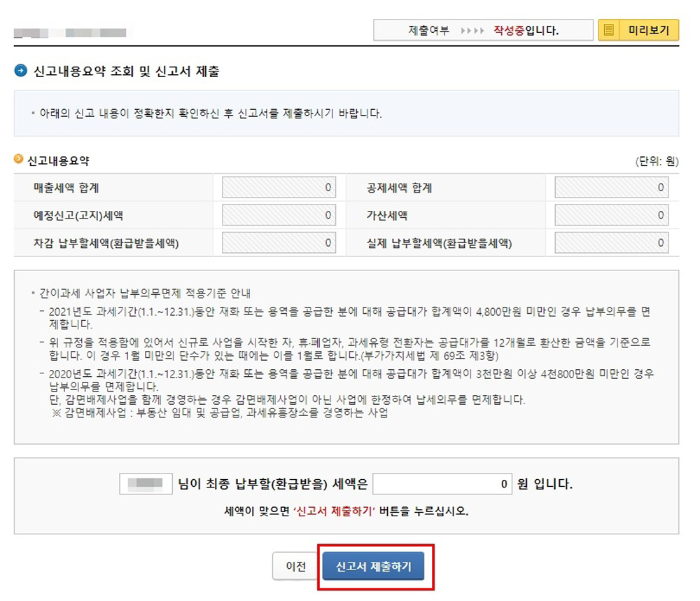Viewport: 700px width, 601px height.
Task: Click the 실제 납부할세액(환급받을세액) label
Action: click(439, 243)
